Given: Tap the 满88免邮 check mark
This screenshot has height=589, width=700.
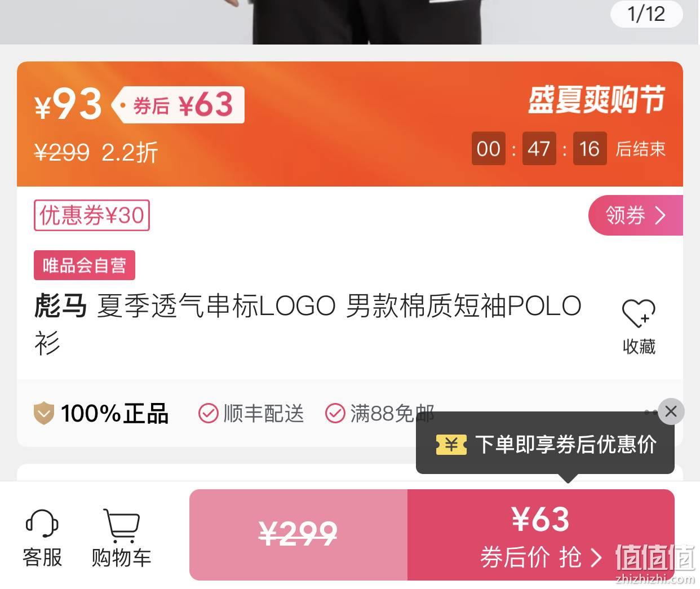Looking at the screenshot, I should pos(335,414).
